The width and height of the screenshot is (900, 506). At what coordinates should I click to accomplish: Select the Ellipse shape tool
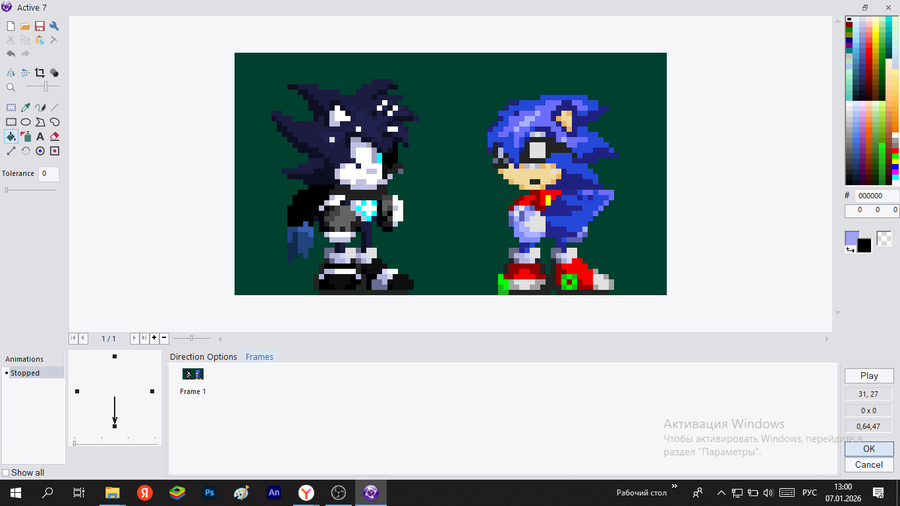point(25,122)
